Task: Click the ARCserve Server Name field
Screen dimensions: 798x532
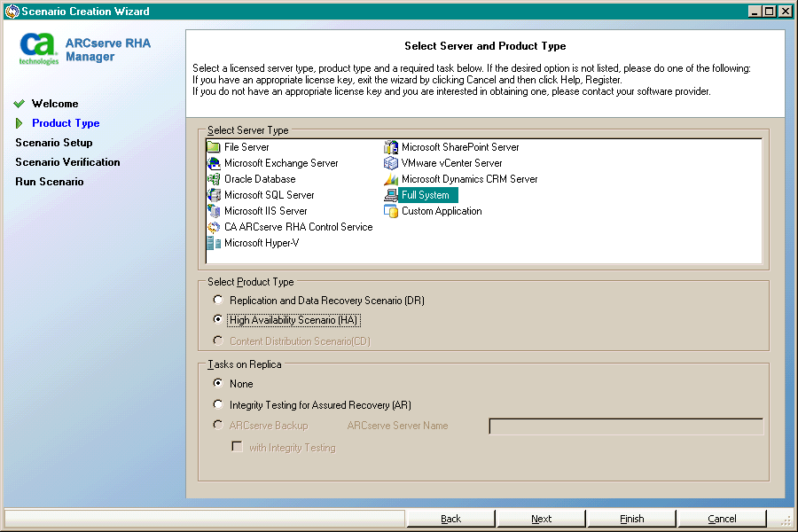Action: coord(625,426)
